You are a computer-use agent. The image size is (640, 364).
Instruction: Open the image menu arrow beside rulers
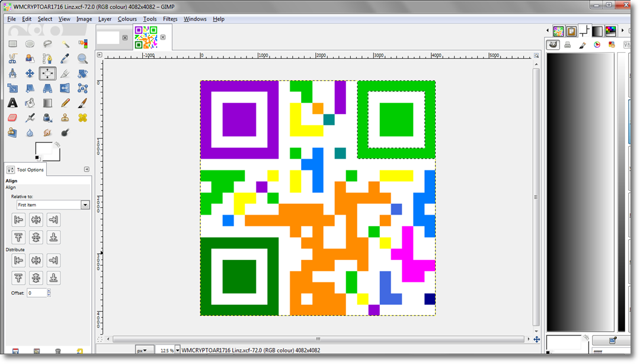[x=100, y=54]
